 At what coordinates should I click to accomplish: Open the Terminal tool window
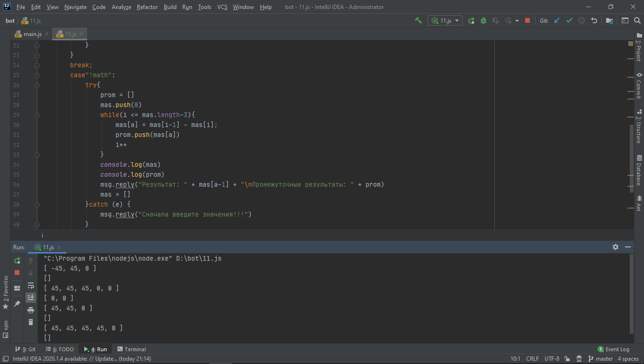pyautogui.click(x=132, y=349)
